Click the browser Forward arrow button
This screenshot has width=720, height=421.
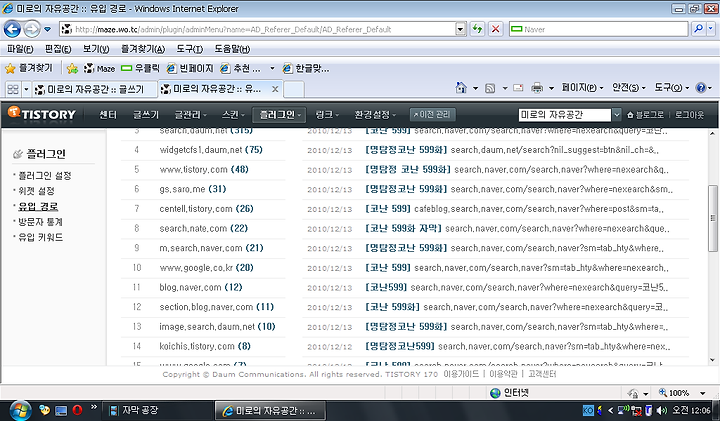click(x=32, y=29)
